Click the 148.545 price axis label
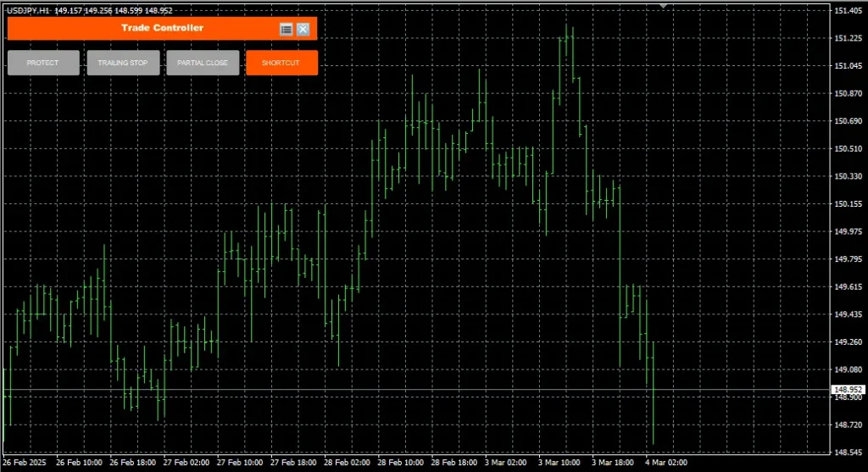The image size is (868, 472). 848,453
